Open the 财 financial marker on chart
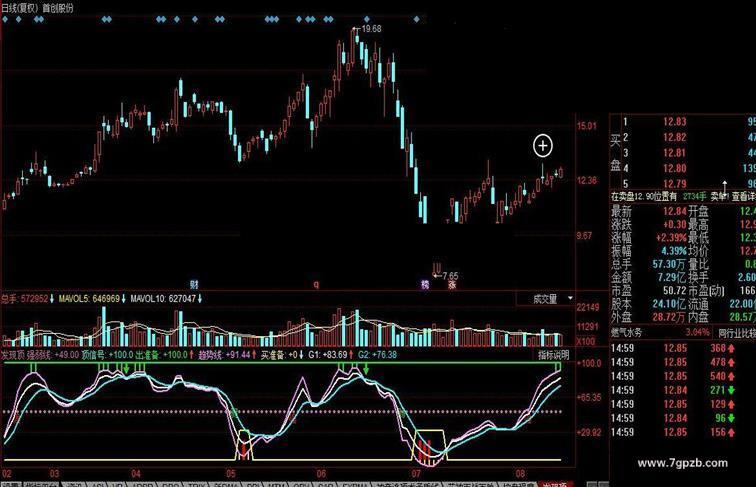Screen dimensions: 756x487 point(194,284)
